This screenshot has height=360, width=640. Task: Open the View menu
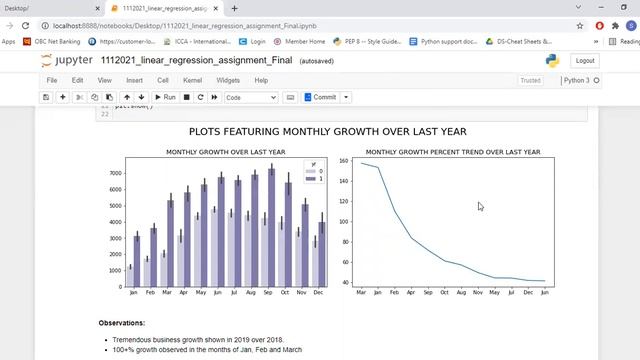click(104, 80)
